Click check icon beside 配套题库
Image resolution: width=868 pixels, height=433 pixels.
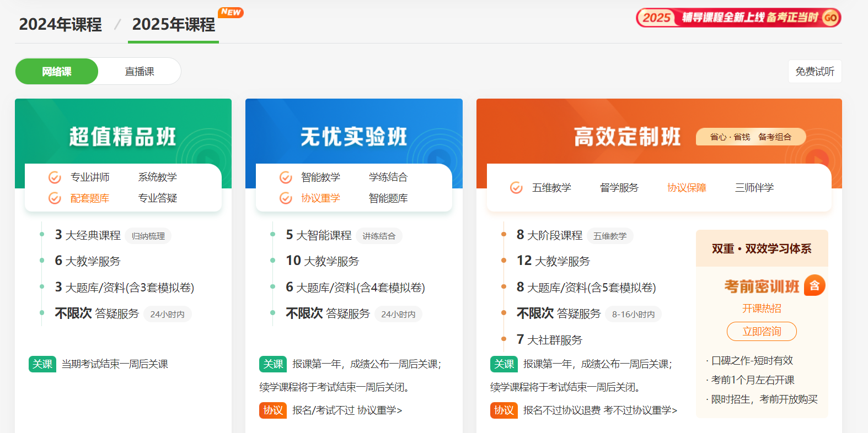(x=55, y=198)
